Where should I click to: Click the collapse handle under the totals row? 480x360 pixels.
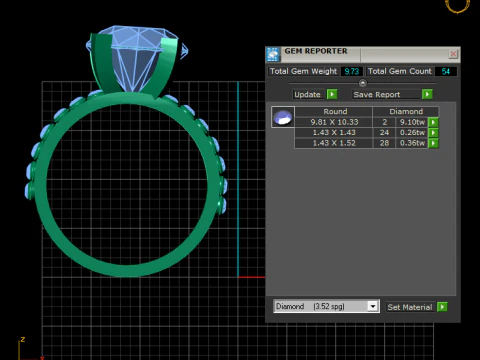(363, 83)
